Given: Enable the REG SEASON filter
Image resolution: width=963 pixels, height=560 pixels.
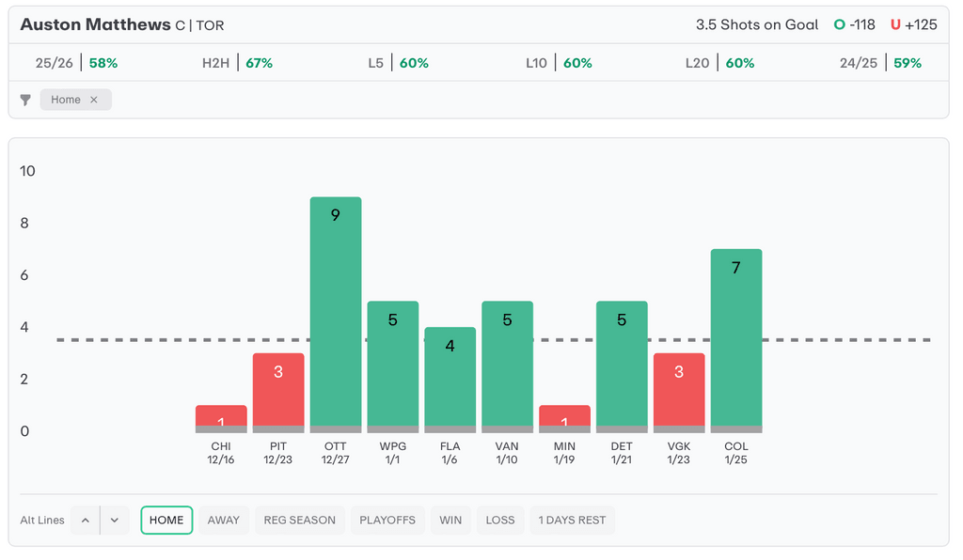Looking at the screenshot, I should pyautogui.click(x=299, y=520).
